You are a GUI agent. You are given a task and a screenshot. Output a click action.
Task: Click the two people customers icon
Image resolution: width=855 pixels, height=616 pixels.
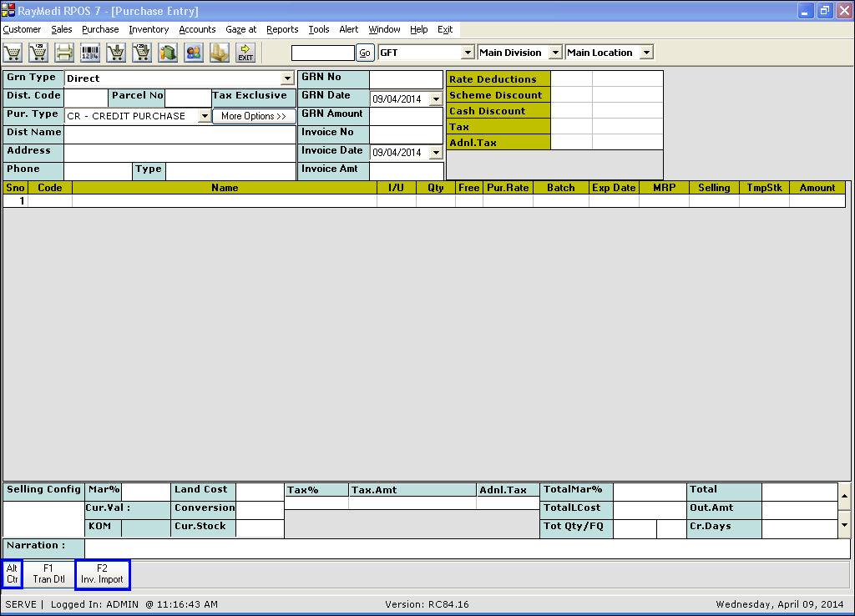click(194, 53)
